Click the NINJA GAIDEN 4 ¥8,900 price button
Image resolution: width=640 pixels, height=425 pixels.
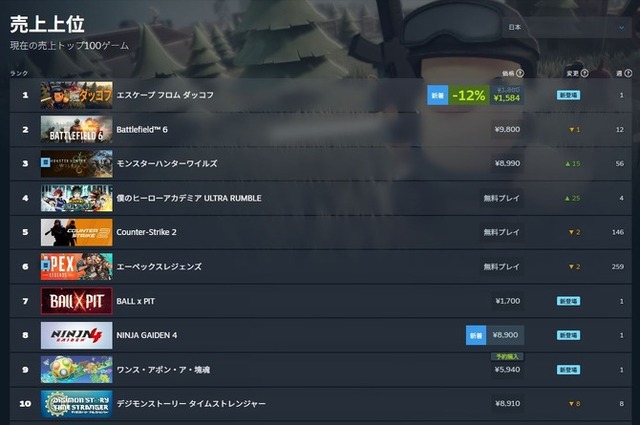pos(505,335)
